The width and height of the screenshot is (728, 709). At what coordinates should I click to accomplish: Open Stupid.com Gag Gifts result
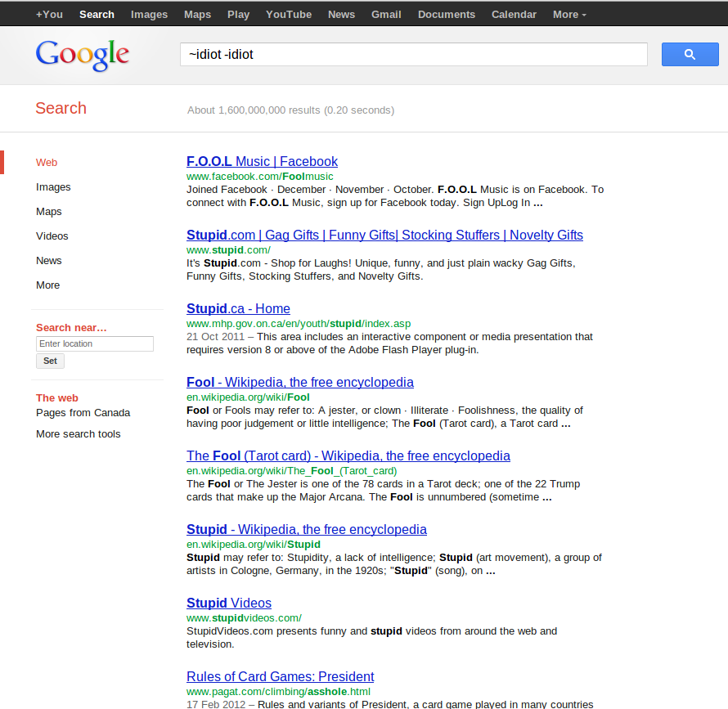coord(384,235)
